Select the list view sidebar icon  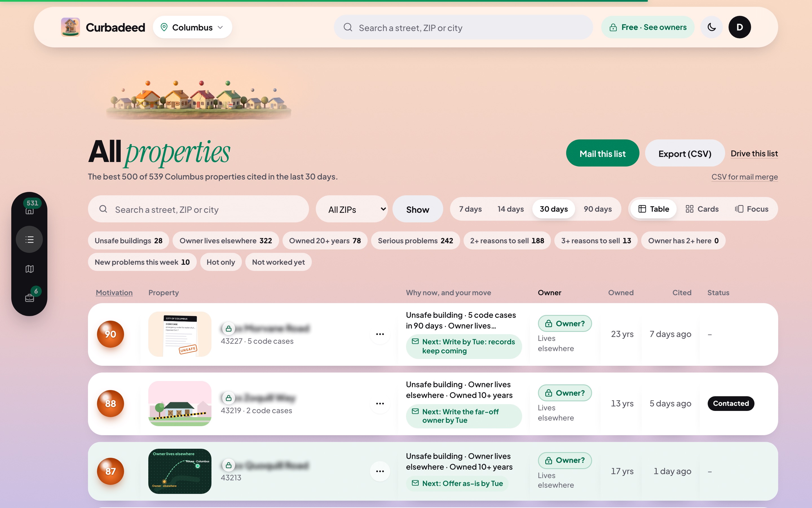(30, 240)
